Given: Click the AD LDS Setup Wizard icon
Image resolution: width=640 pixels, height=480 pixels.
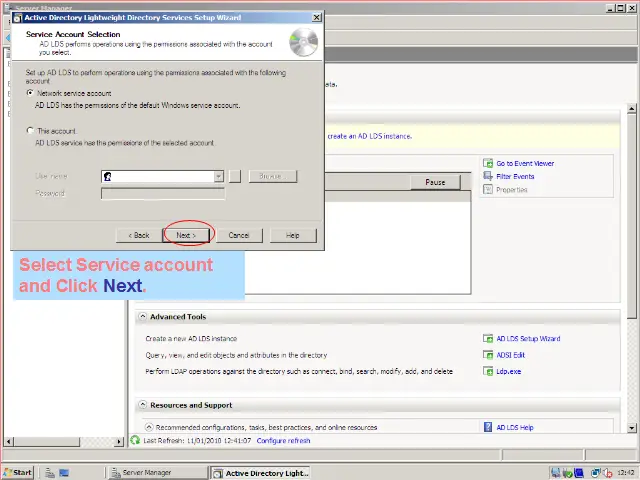Looking at the screenshot, I should 488,338.
